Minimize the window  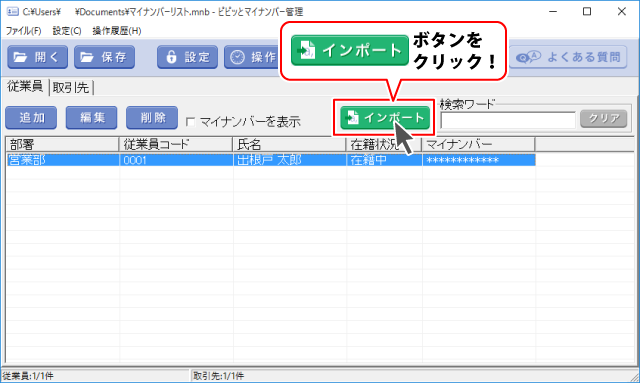(x=553, y=11)
